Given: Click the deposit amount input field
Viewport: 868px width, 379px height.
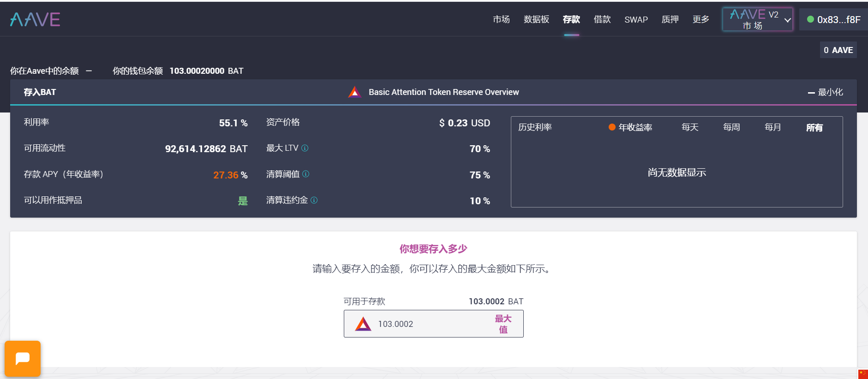Looking at the screenshot, I should [434, 324].
